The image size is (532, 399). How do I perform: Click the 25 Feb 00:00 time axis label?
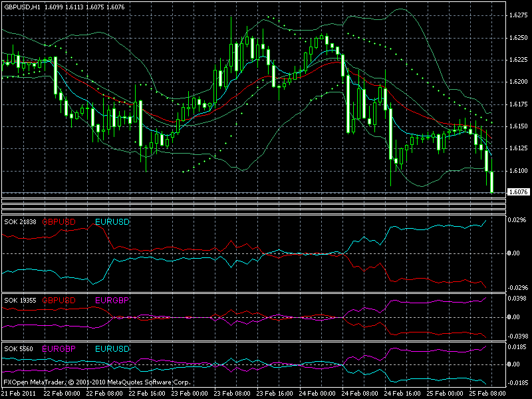(x=445, y=393)
